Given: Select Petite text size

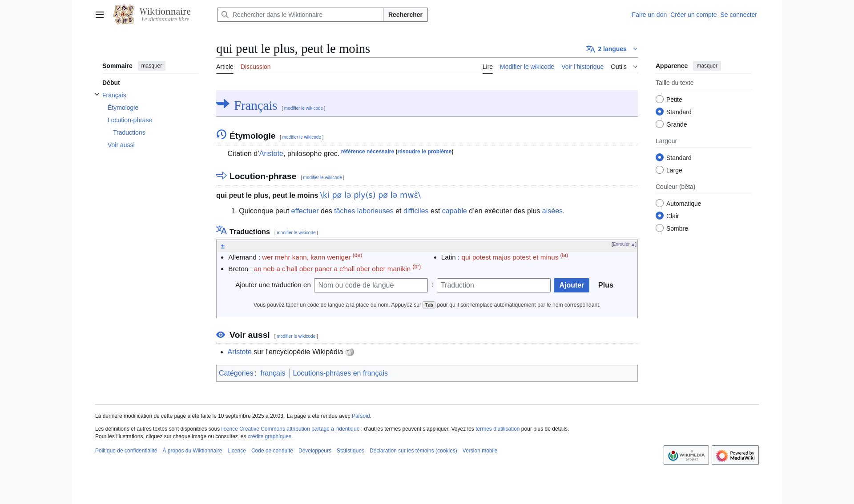Looking at the screenshot, I should coord(660,100).
